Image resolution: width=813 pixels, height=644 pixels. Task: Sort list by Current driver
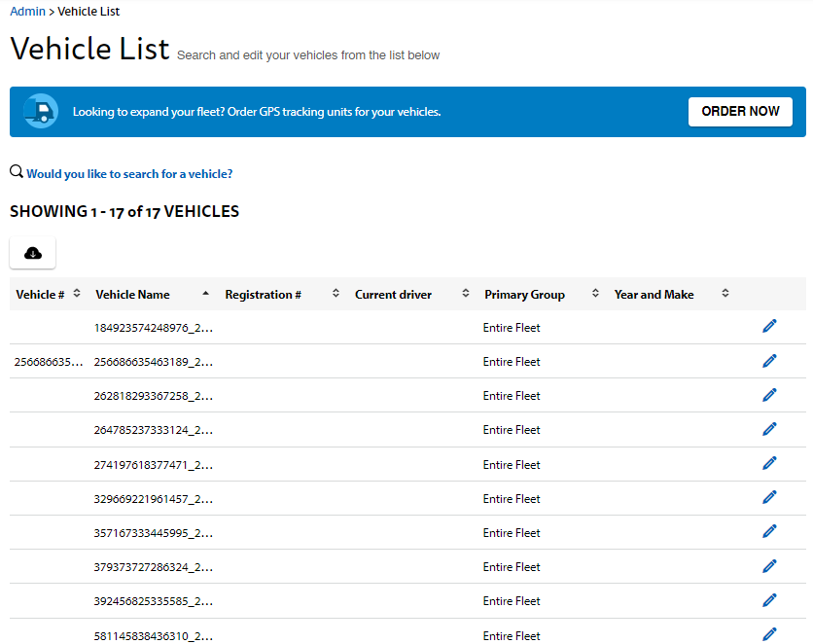tap(393, 294)
